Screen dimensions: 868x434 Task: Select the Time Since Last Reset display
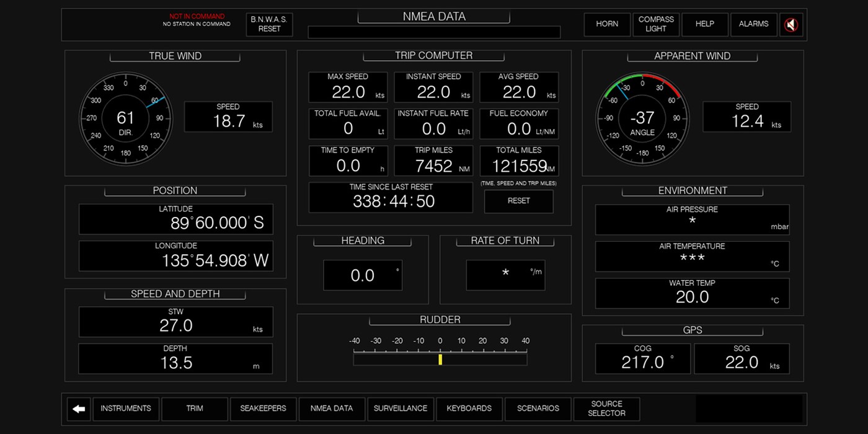tap(391, 197)
